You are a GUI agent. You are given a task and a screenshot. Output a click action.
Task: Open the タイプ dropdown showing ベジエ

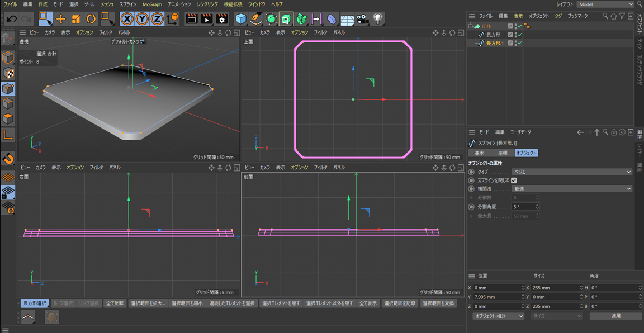pyautogui.click(x=571, y=172)
